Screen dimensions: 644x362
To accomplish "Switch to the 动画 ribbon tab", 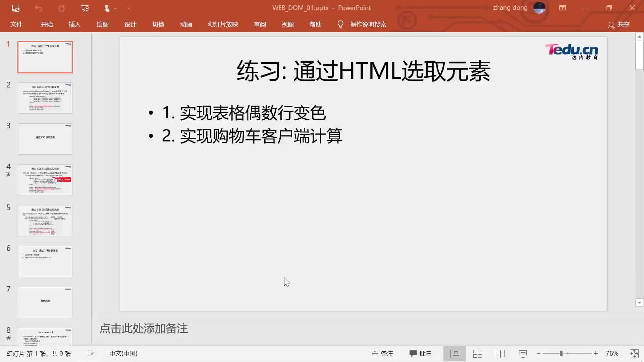I will click(186, 24).
